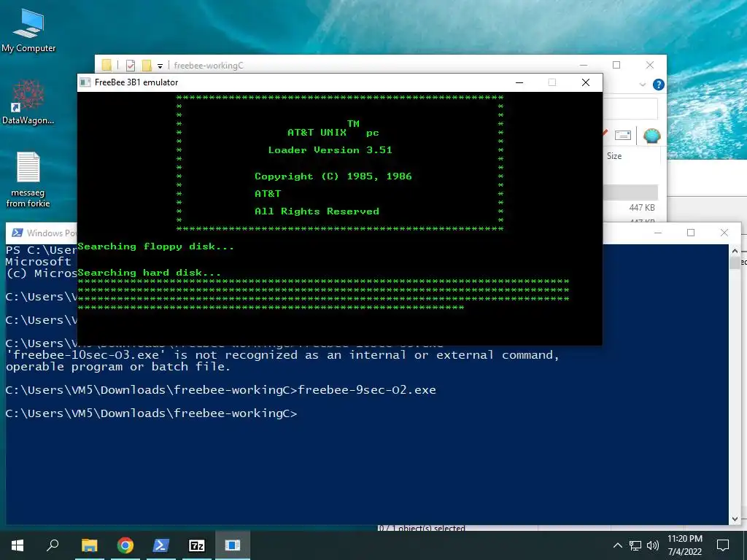Open network status tray icon
The height and width of the screenshot is (560, 747).
coord(635,545)
